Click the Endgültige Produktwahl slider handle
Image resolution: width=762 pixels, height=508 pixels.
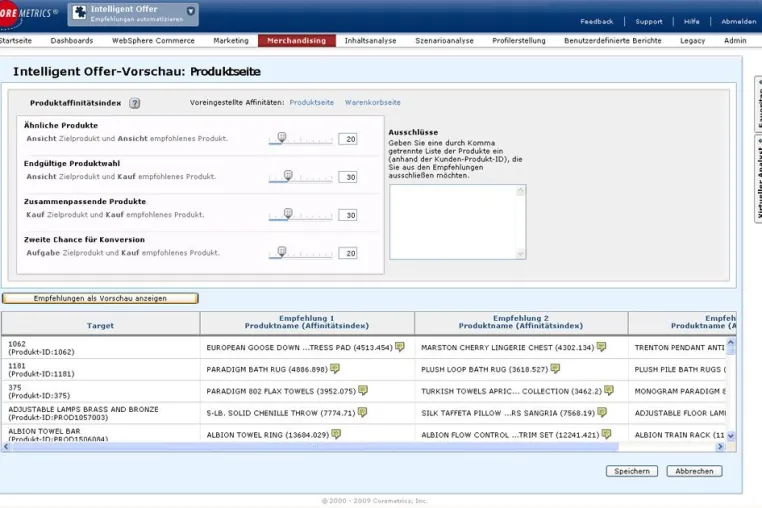pos(288,175)
